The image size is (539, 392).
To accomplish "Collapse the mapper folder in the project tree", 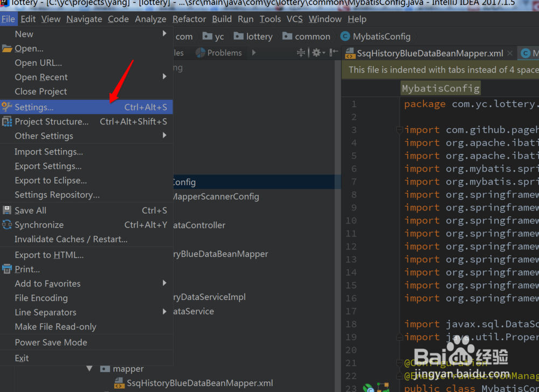I will (x=90, y=368).
